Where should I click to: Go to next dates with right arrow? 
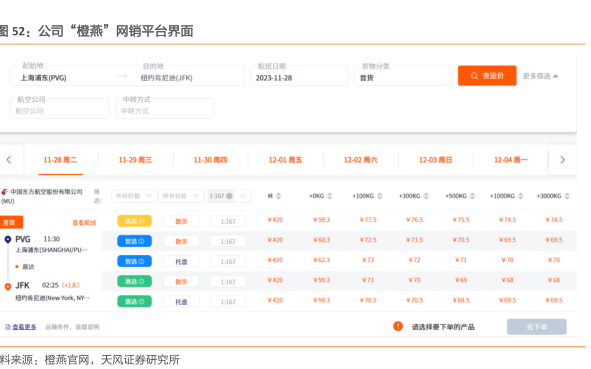(562, 160)
